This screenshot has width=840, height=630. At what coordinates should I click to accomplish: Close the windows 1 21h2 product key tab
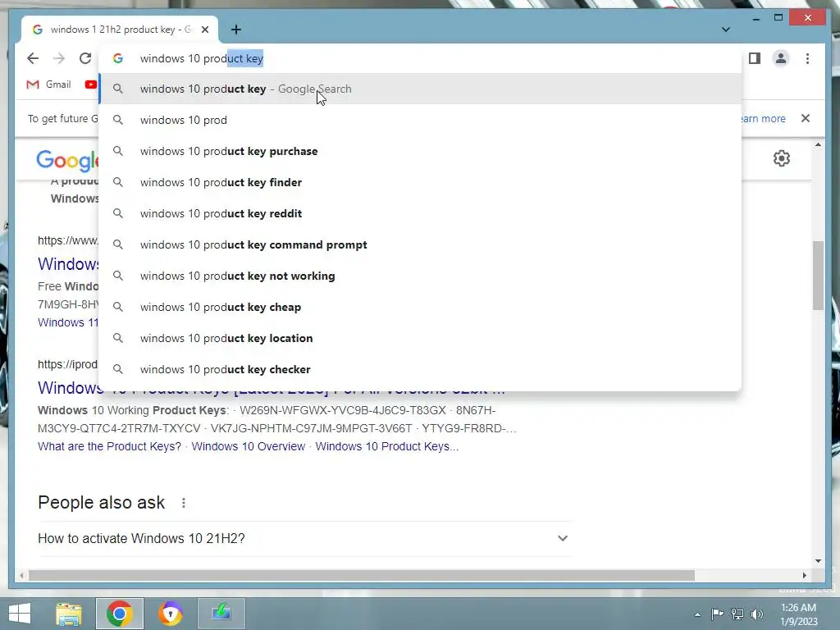coord(204,30)
